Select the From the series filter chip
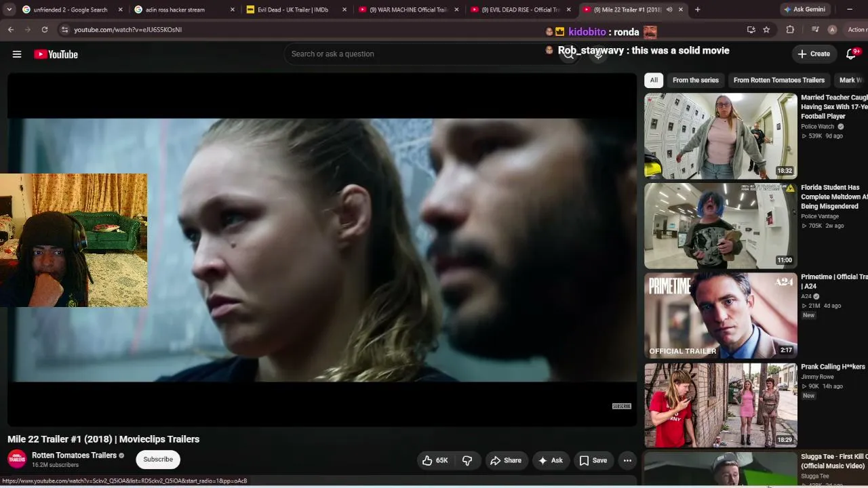Screen dimensions: 868x488 coord(695,80)
